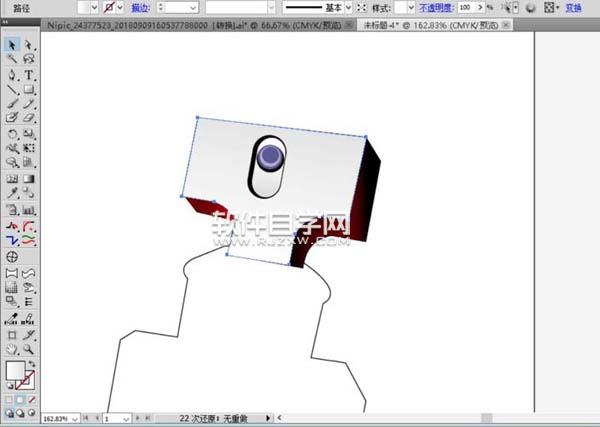600x427 pixels.
Task: Select the Paintbrush tool
Action: pyautogui.click(x=12, y=104)
